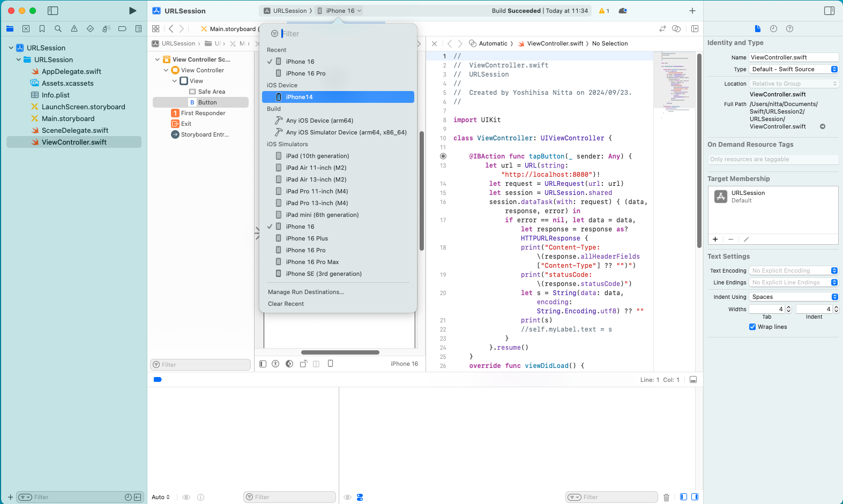
Task: Open the Issue navigator warning icon
Action: click(74, 29)
